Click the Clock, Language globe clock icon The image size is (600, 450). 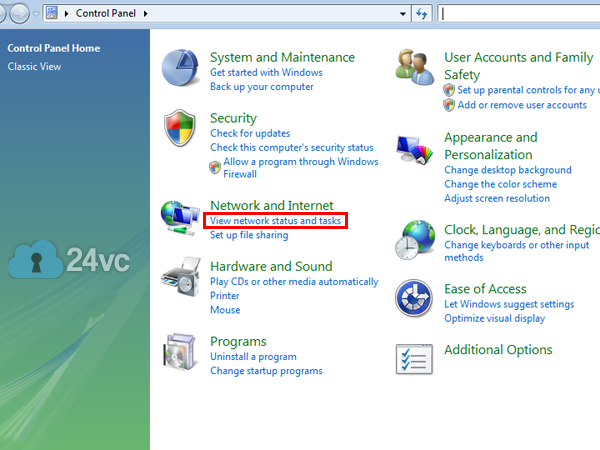click(x=415, y=240)
